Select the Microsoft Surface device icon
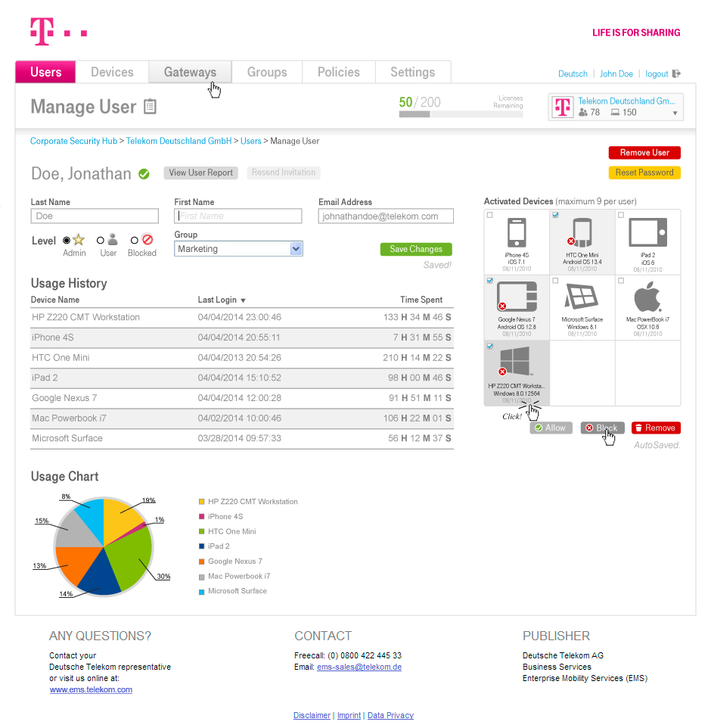 pos(582,297)
